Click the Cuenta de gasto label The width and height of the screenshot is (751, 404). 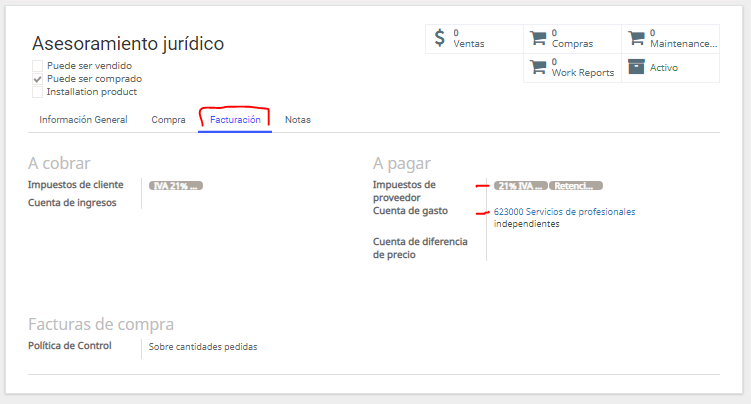[410, 211]
